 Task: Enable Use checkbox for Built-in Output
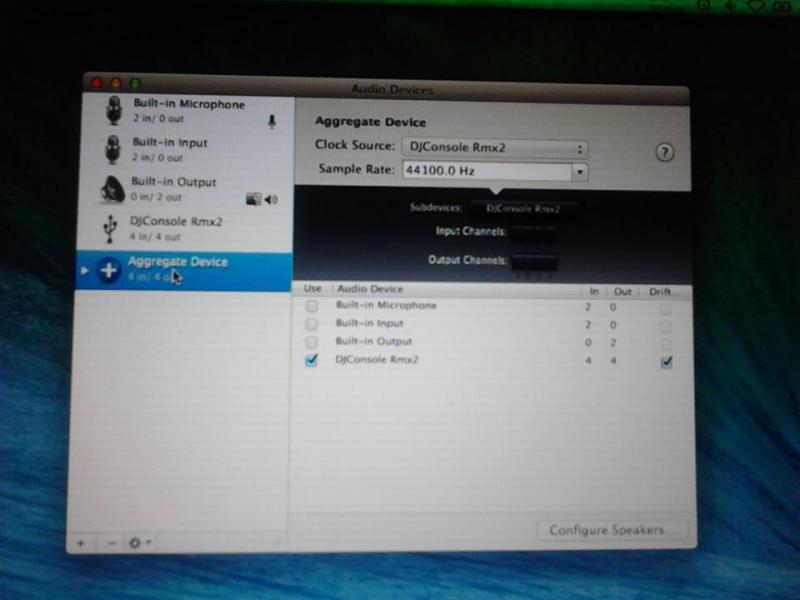coord(311,342)
